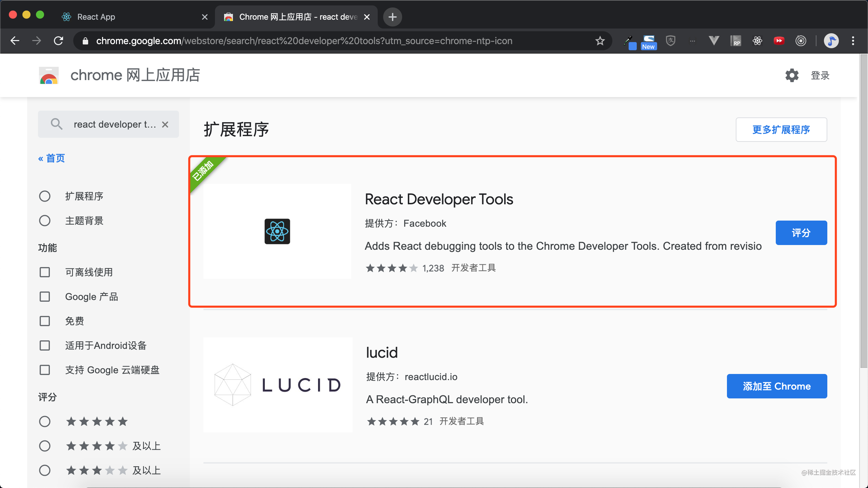Click the reactlucid.io provider text
The width and height of the screenshot is (868, 488).
[x=431, y=377]
